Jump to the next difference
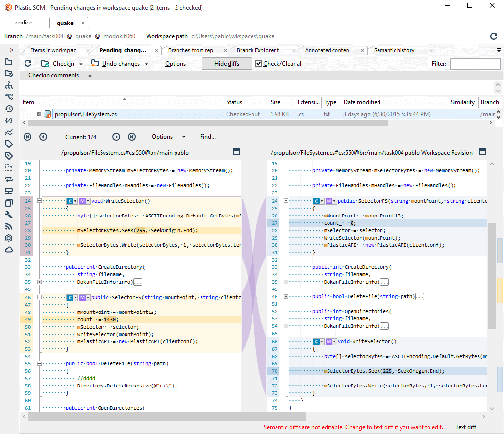Image resolution: width=504 pixels, height=434 pixels. tap(116, 137)
